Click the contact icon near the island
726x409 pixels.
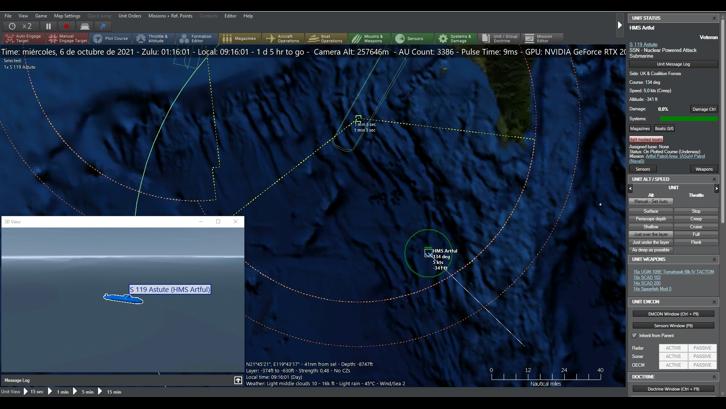click(x=358, y=119)
